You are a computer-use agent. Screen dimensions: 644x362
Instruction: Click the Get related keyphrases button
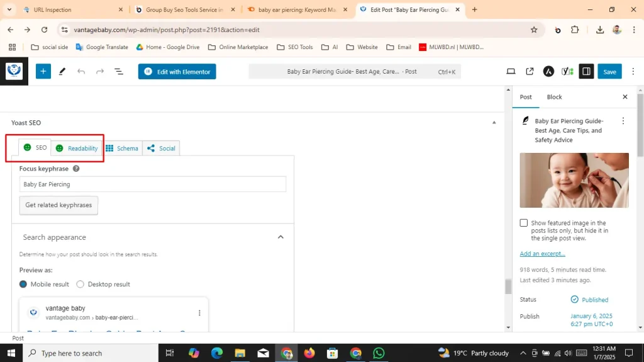[58, 205]
